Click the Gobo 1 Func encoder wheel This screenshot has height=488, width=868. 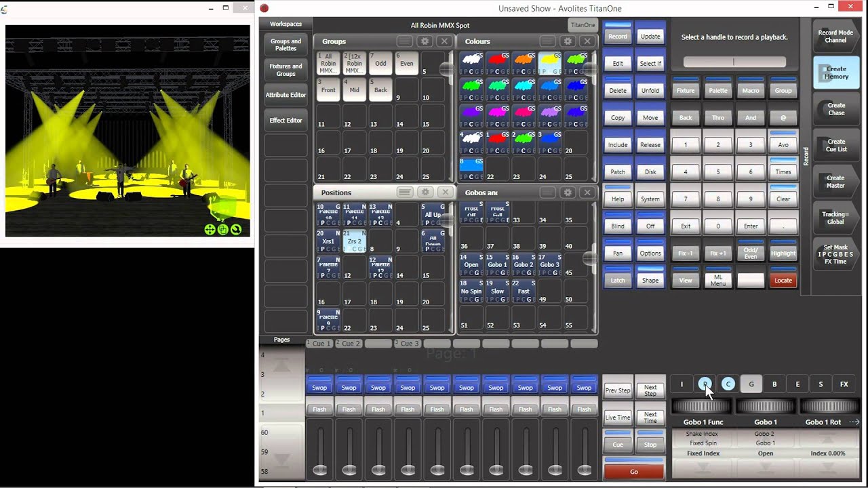point(702,406)
